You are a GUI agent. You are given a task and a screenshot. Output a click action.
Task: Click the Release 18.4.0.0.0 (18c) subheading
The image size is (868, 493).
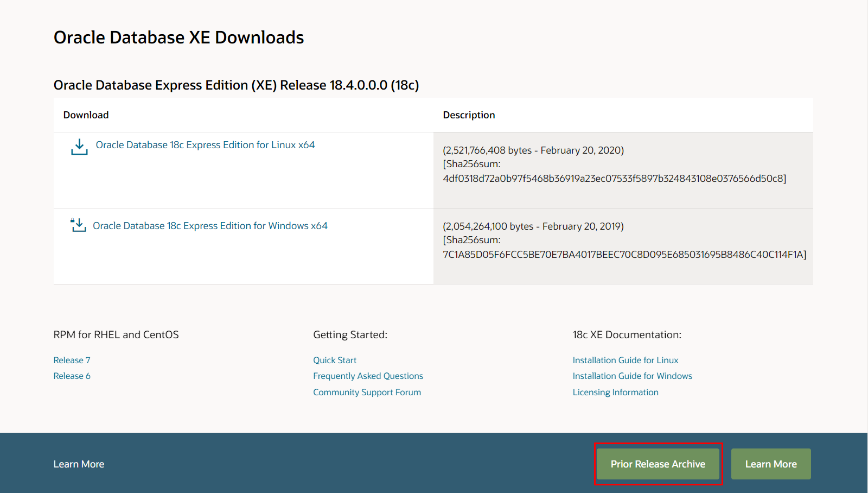pos(236,85)
